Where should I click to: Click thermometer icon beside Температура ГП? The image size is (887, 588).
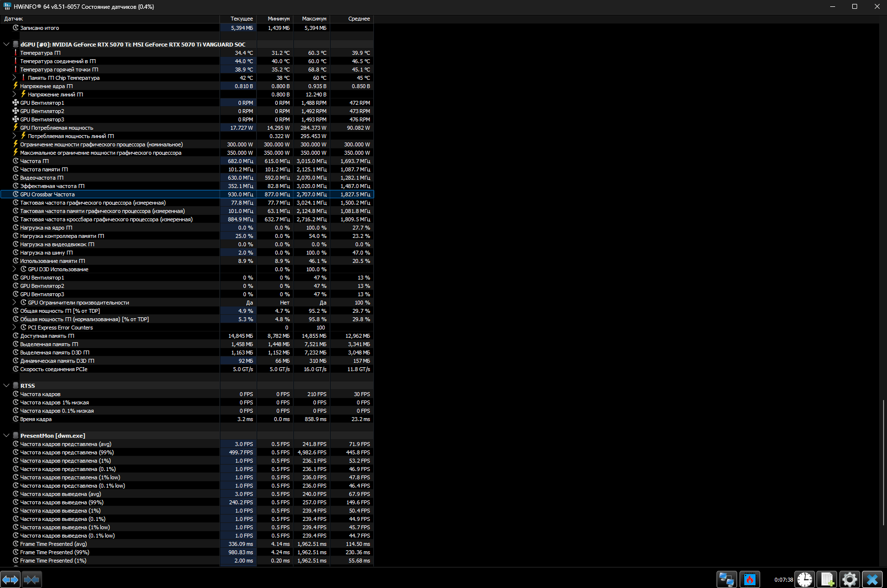[x=16, y=53]
